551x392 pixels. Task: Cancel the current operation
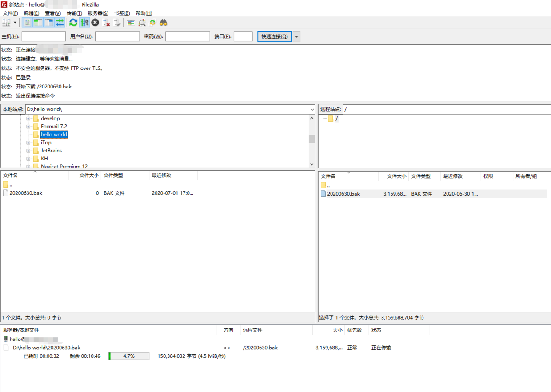click(x=95, y=23)
